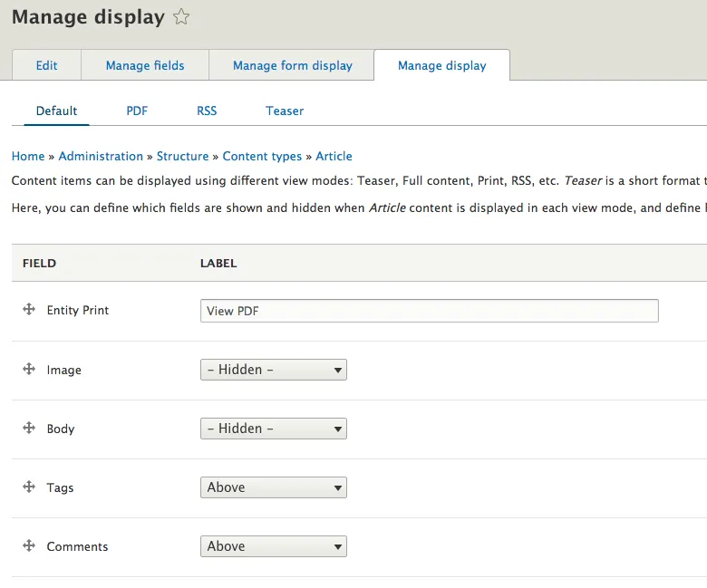Image resolution: width=707 pixels, height=588 pixels.
Task: Click the drag handle for Body row
Action: pyautogui.click(x=29, y=428)
